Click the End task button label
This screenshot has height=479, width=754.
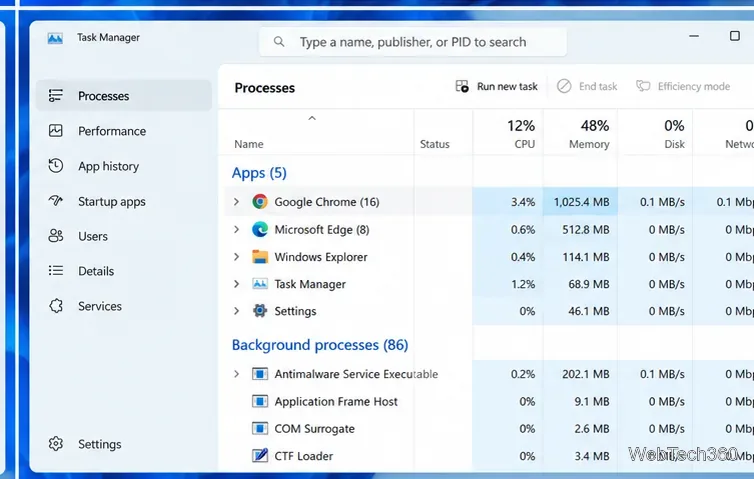click(x=598, y=87)
